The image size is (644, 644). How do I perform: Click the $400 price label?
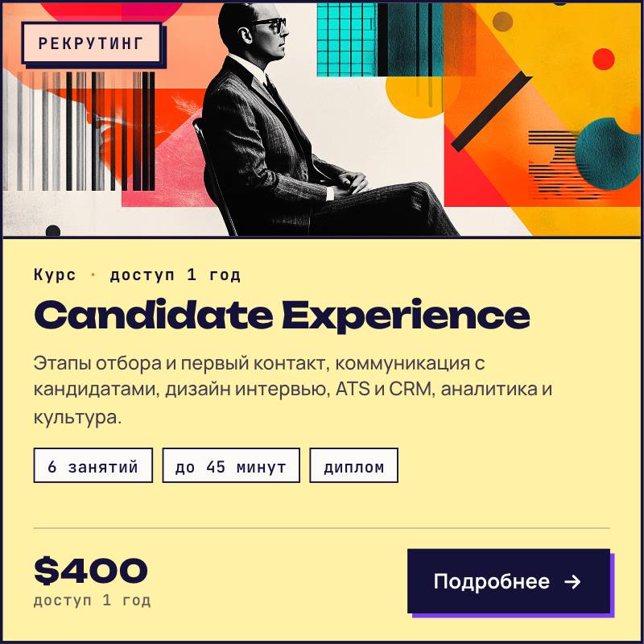91,571
